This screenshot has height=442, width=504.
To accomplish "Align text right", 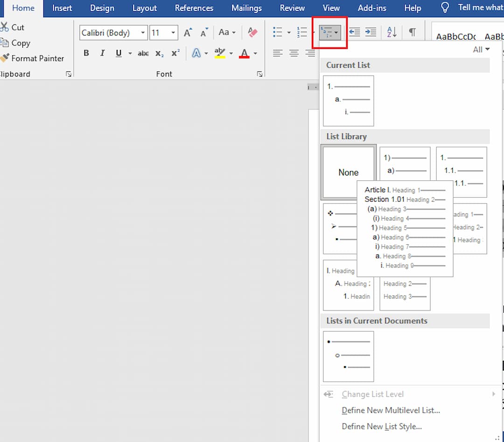I will pyautogui.click(x=310, y=53).
